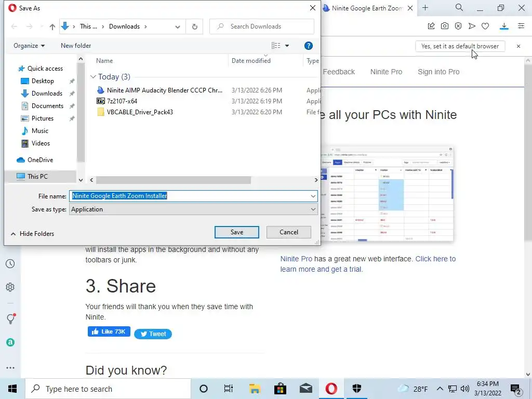Open Opera easy setup sliders icon
This screenshot has width=532, height=399.
521,26
